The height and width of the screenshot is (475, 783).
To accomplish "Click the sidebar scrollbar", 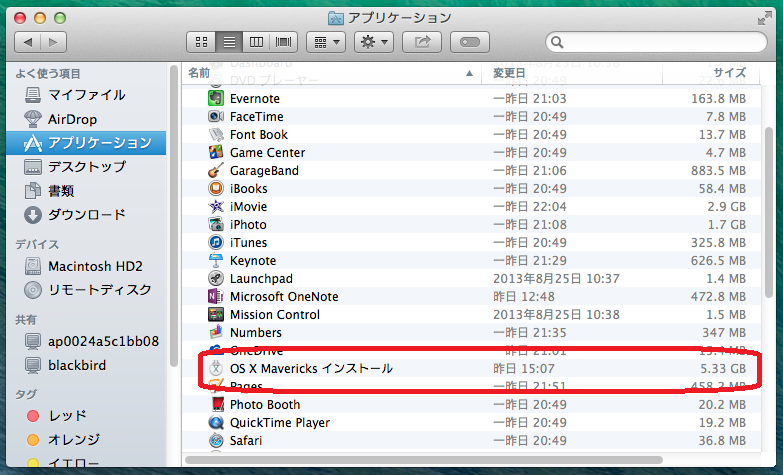I will click(174, 216).
